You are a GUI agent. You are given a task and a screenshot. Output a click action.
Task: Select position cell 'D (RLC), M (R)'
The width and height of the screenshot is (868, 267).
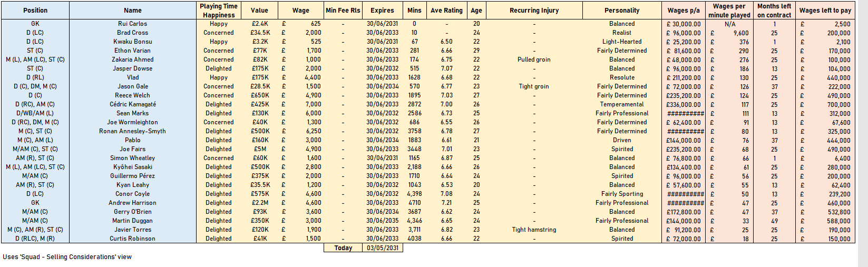(x=35, y=239)
